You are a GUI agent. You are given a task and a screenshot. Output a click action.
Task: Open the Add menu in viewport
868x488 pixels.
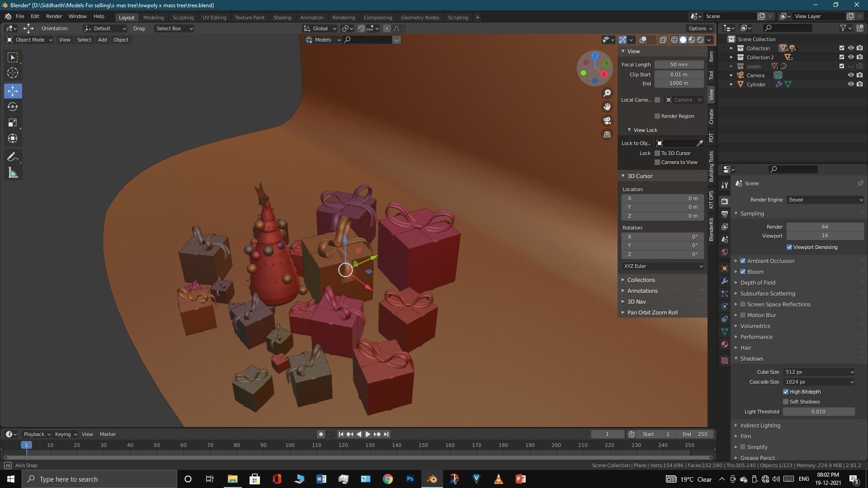click(x=102, y=40)
